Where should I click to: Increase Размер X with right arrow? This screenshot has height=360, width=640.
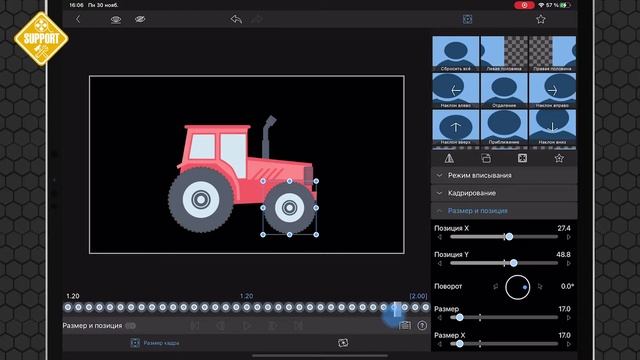coord(569,344)
